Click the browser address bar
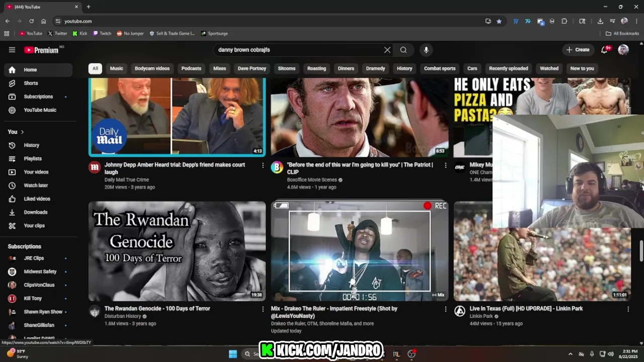 (x=272, y=21)
